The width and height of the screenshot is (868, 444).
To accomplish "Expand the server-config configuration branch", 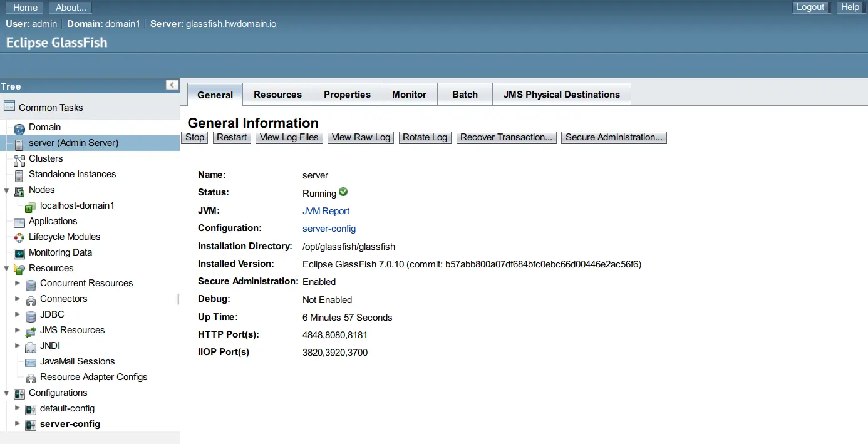I will click(18, 424).
